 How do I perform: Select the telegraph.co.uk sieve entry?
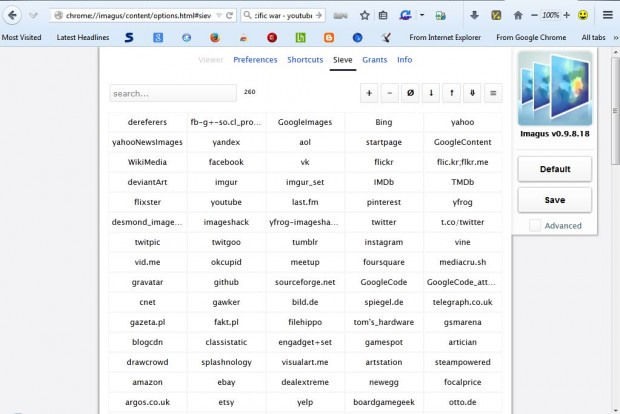click(463, 302)
